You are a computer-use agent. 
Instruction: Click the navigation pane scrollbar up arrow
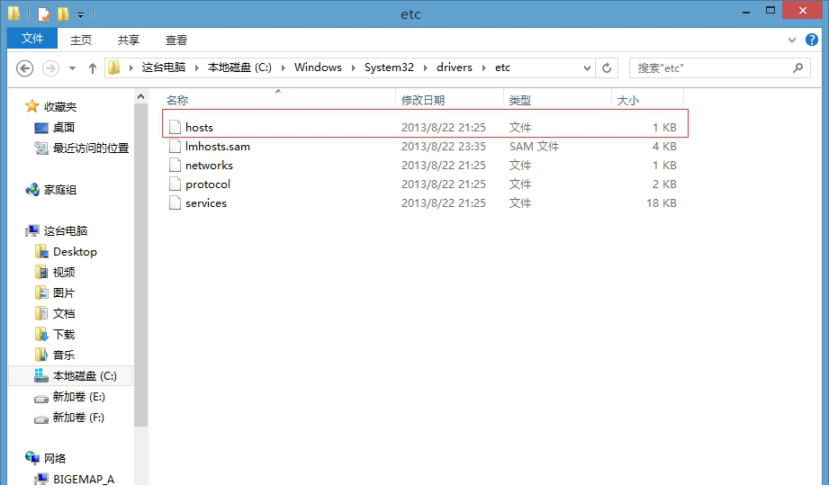(x=140, y=97)
